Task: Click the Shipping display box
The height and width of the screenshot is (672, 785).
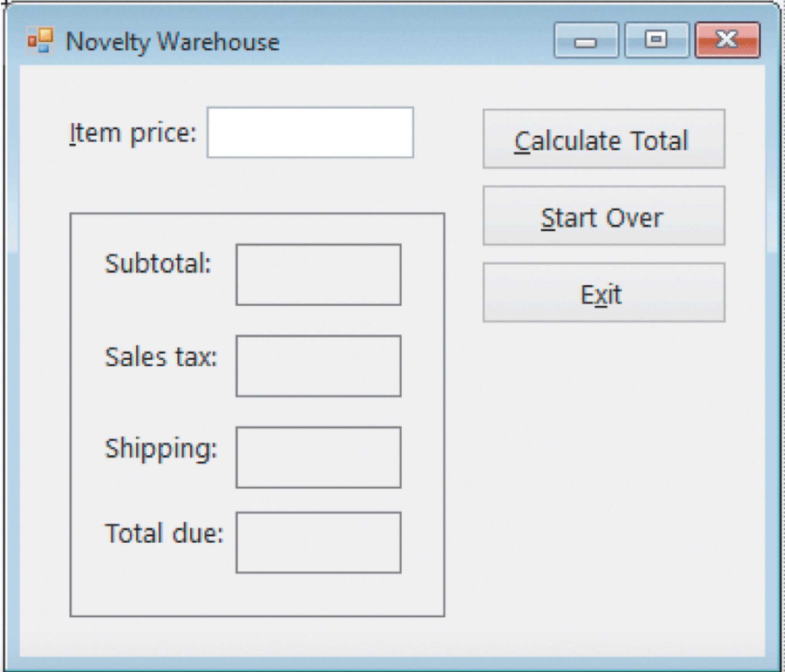Action: [x=318, y=459]
